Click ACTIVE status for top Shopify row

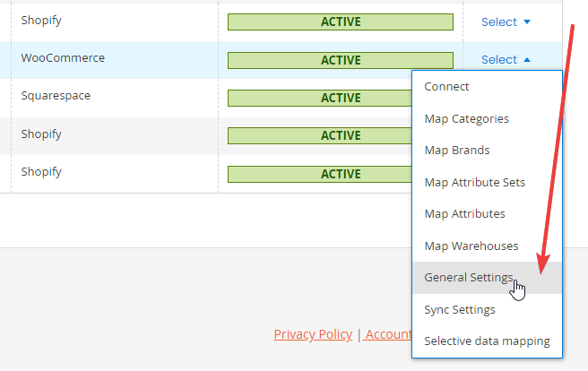click(341, 22)
